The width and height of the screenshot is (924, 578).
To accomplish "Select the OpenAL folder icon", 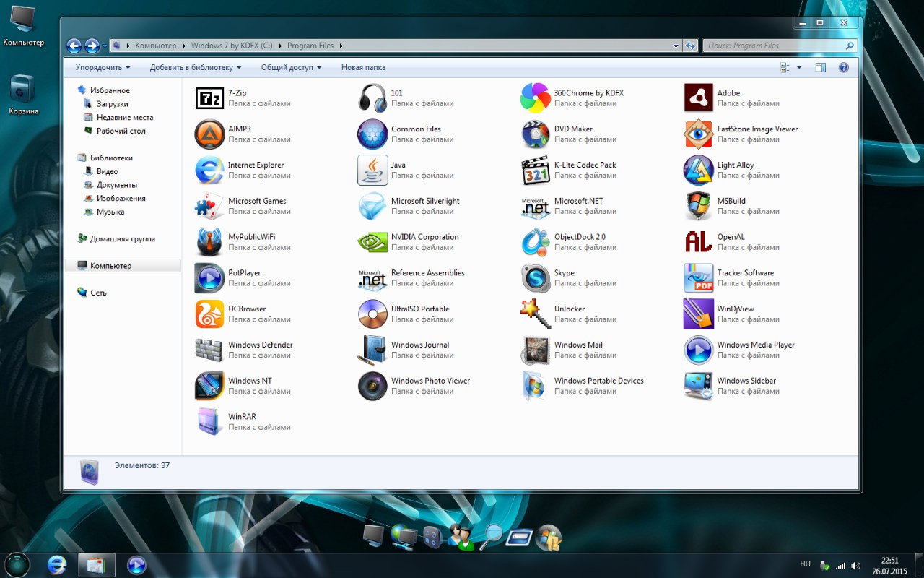I will click(x=699, y=242).
